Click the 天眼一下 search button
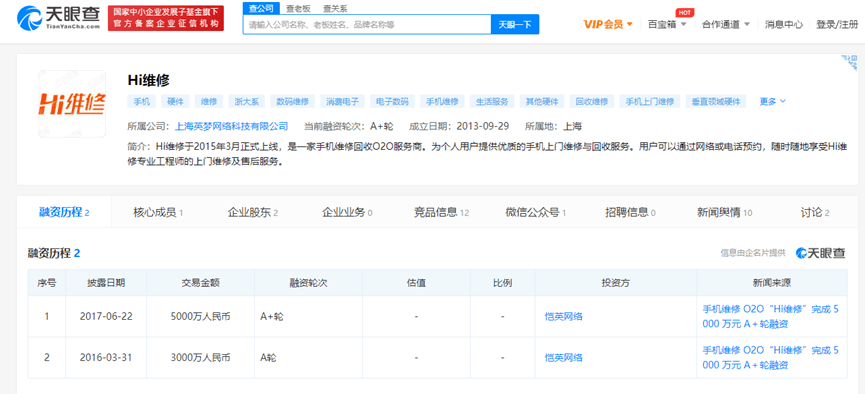865x394 pixels. coord(515,24)
